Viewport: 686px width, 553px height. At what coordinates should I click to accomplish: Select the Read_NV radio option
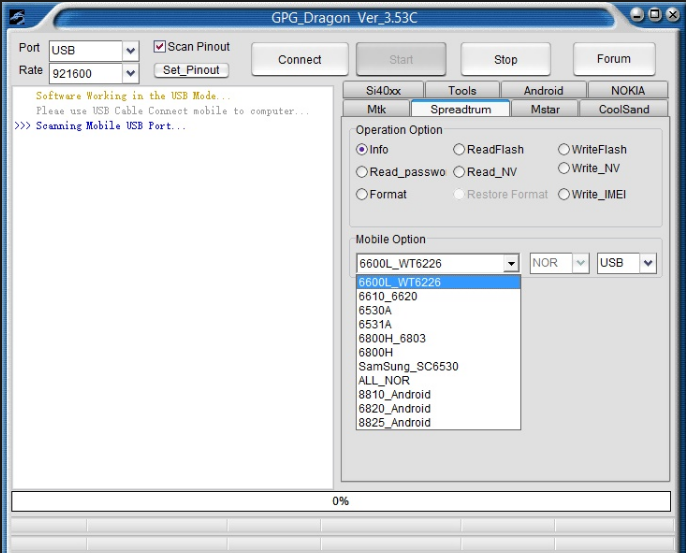point(458,172)
